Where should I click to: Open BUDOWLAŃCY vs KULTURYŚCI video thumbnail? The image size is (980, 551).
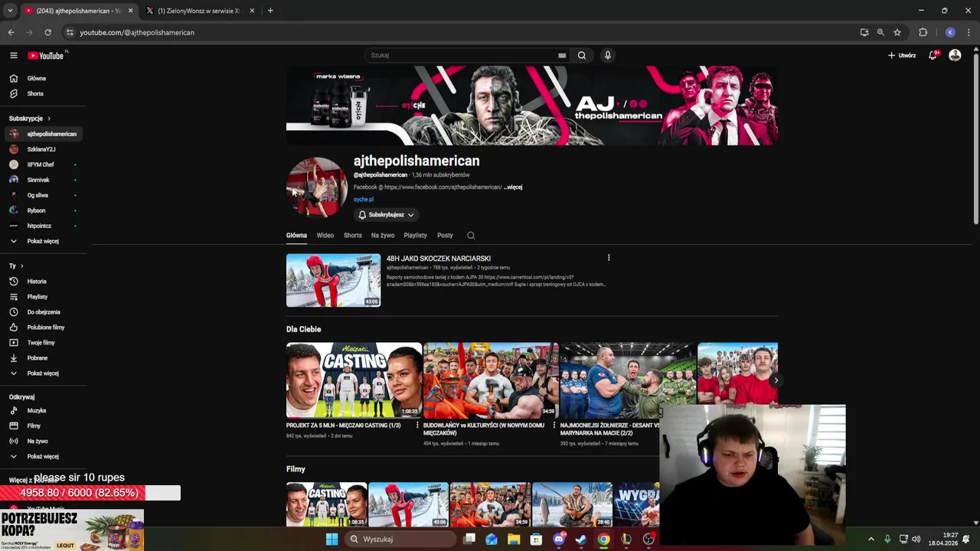click(491, 380)
